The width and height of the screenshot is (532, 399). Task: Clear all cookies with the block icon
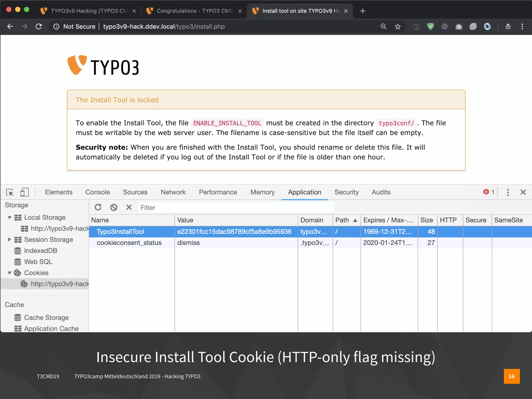(114, 207)
